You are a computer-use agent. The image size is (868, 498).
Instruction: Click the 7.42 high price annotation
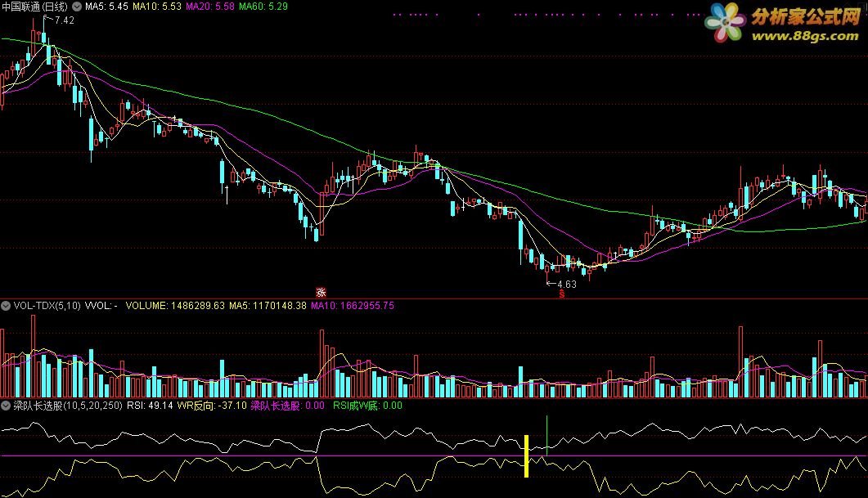64,20
